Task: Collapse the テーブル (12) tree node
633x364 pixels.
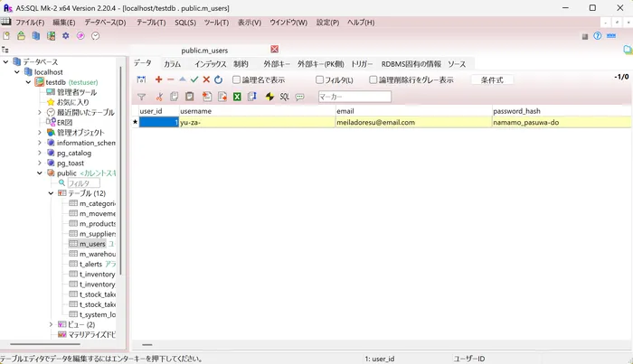Action: click(x=51, y=193)
